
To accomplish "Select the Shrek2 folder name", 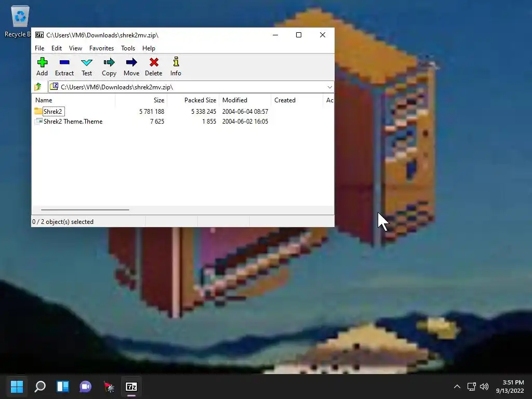I will click(52, 111).
